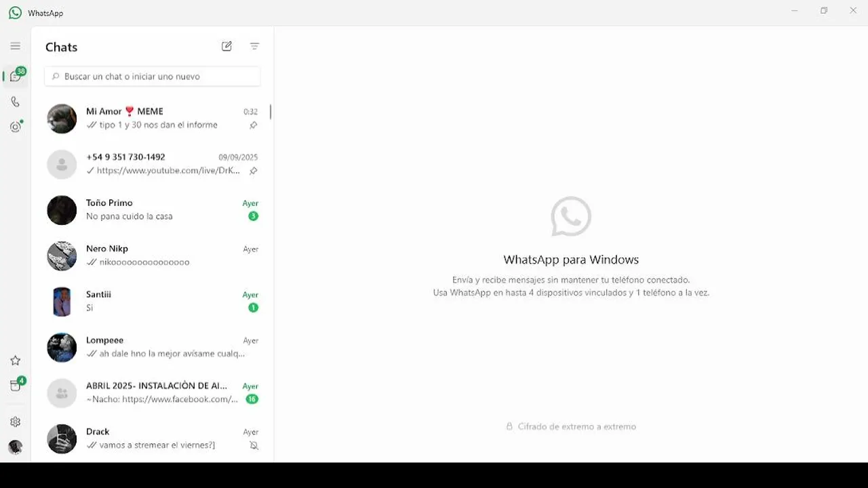The image size is (868, 488).
Task: Open ABRIL 2025 group default avatar
Action: pos(62,393)
